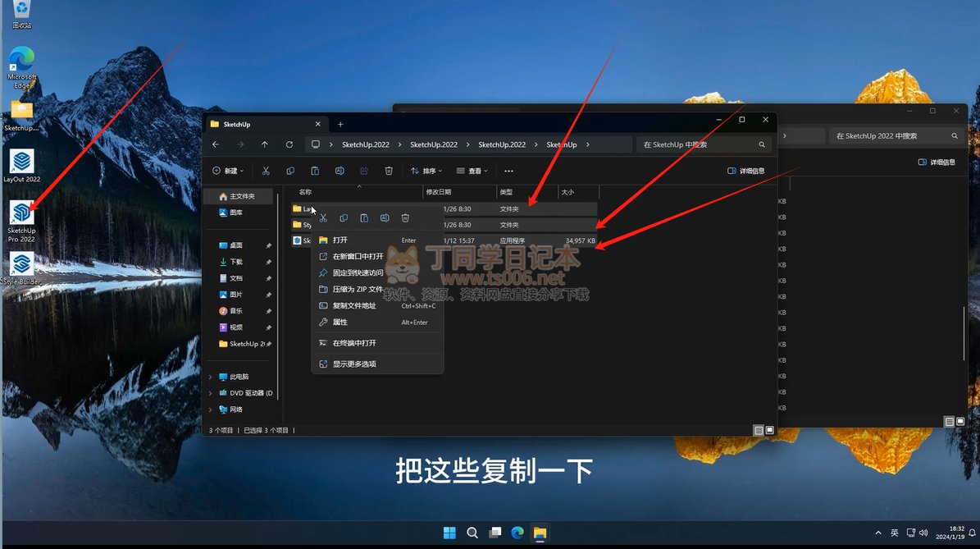Click the forward navigation arrow
The image size is (980, 549).
(x=240, y=144)
